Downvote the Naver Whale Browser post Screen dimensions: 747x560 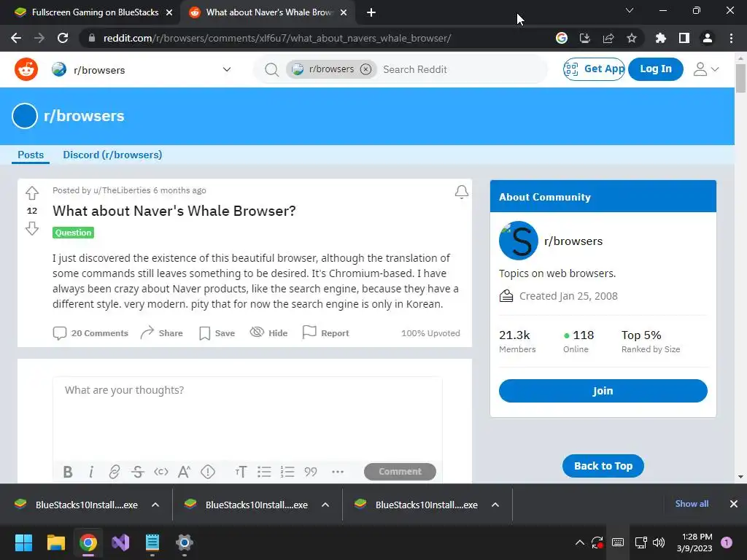[32, 228]
